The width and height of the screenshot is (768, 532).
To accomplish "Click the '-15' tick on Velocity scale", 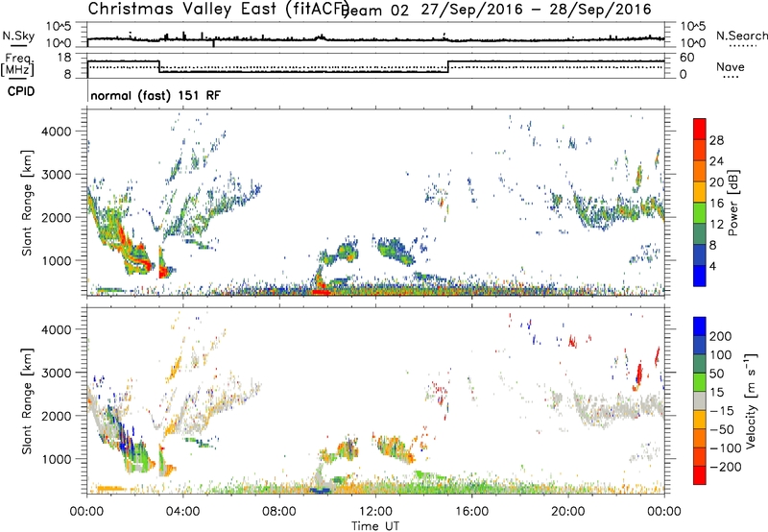I will 722,411.
